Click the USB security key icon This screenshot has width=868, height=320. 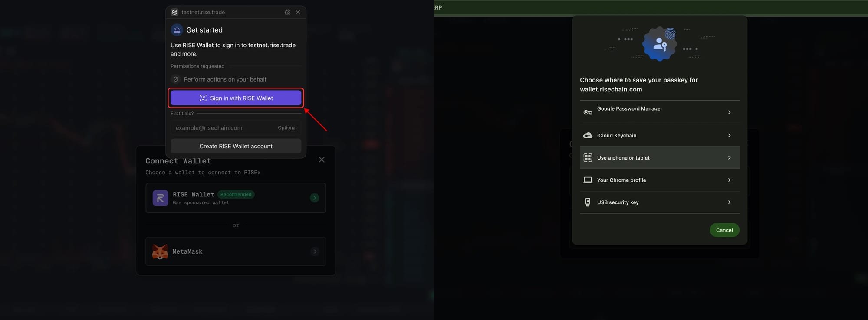click(x=588, y=202)
